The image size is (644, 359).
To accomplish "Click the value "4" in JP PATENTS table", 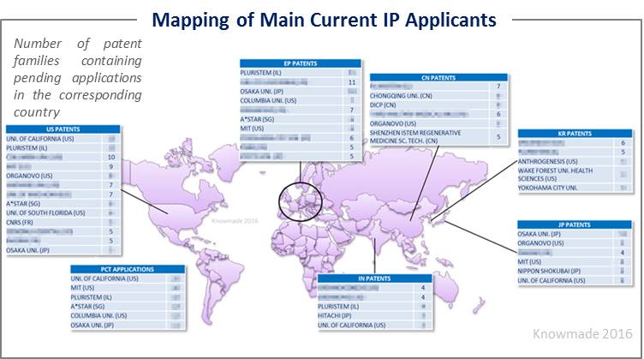I will (x=623, y=253).
